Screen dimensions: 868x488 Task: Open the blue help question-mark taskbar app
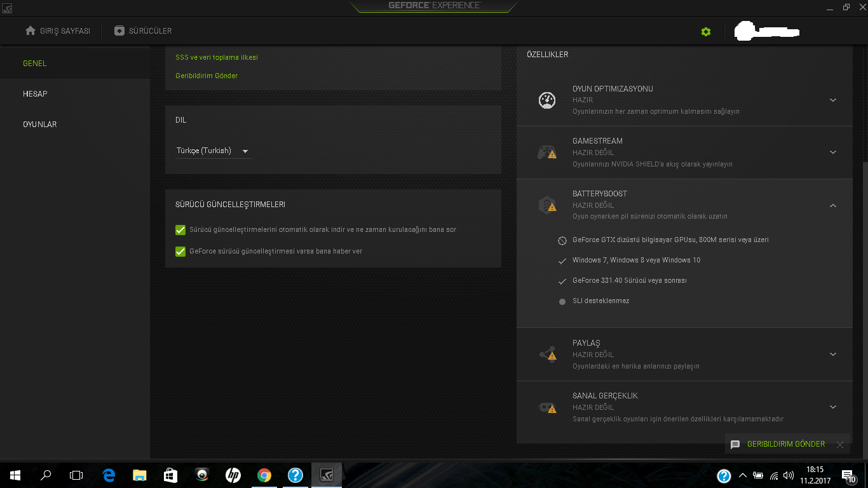[295, 475]
